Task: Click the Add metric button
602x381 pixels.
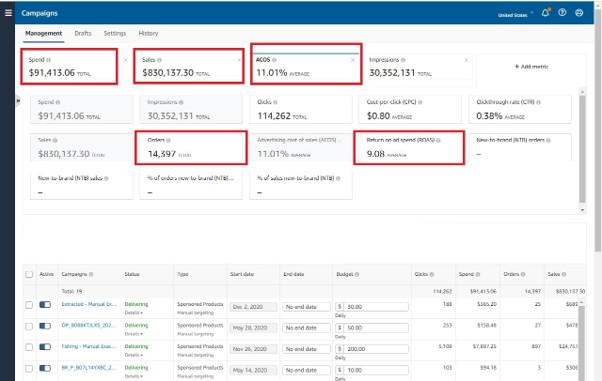Action: [x=531, y=66]
